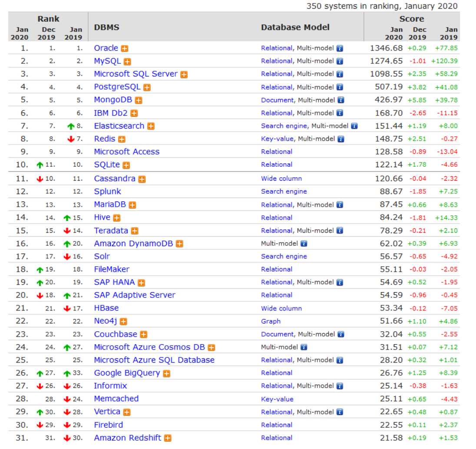This screenshot has width=476, height=449.
Task: Click the MySQL score value 1274.65
Action: coord(386,61)
